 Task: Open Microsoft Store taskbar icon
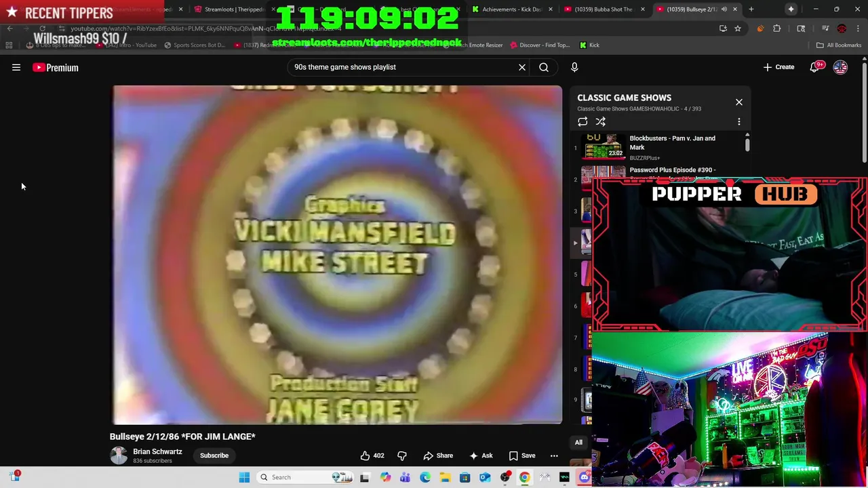465,477
